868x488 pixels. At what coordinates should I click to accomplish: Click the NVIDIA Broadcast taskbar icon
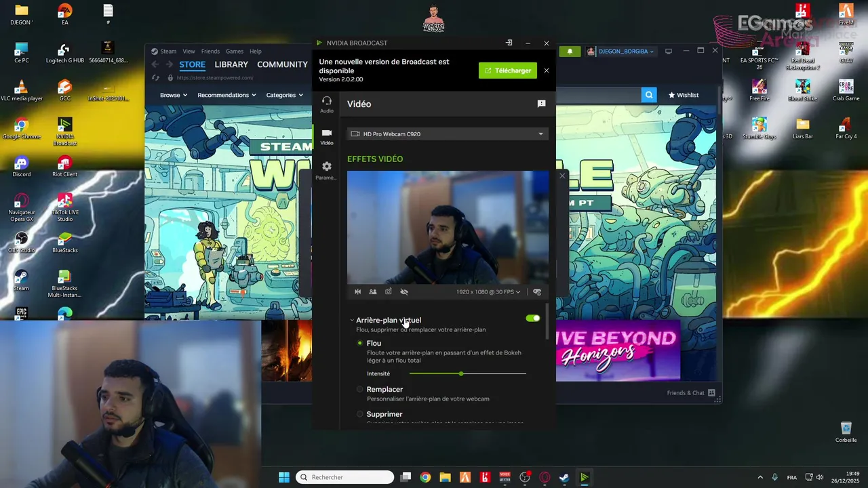(x=584, y=477)
